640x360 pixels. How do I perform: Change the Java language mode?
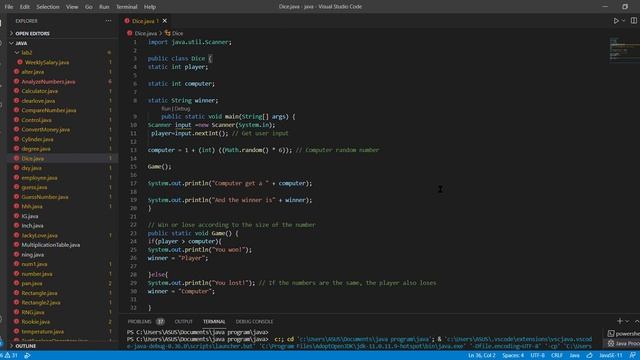click(x=574, y=356)
